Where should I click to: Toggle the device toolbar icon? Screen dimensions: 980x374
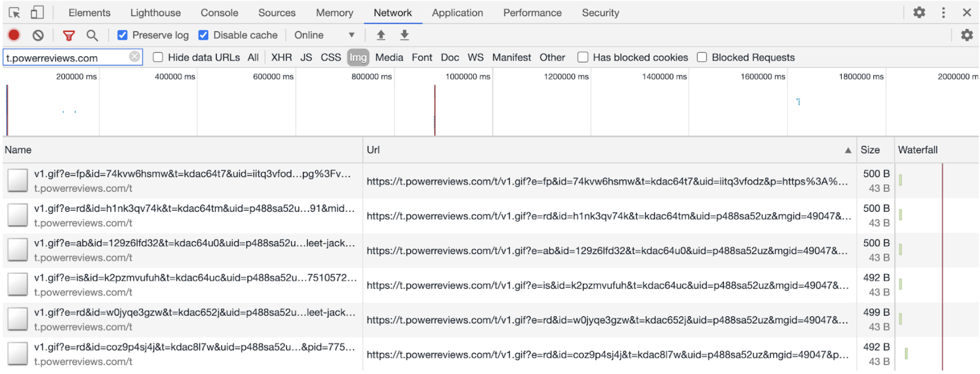pyautogui.click(x=37, y=13)
